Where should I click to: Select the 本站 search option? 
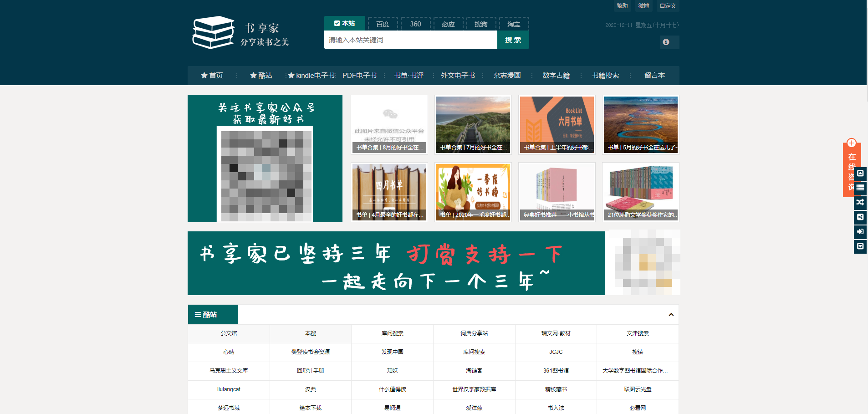[345, 23]
